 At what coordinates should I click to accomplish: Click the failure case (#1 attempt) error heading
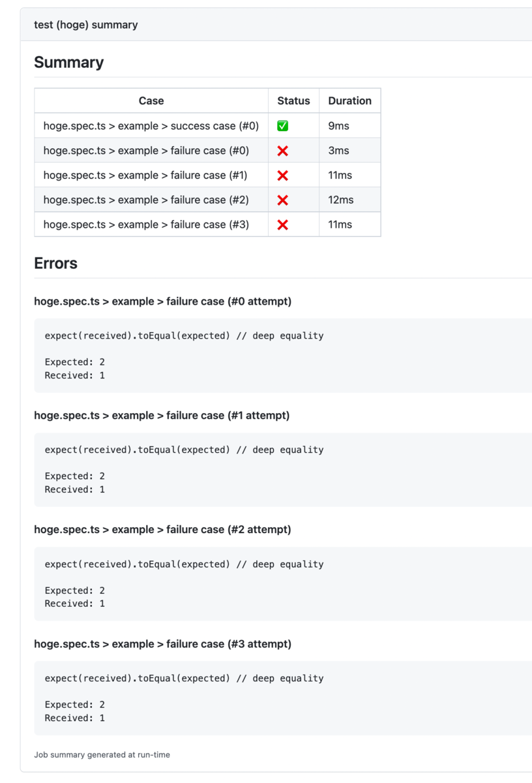(162, 416)
